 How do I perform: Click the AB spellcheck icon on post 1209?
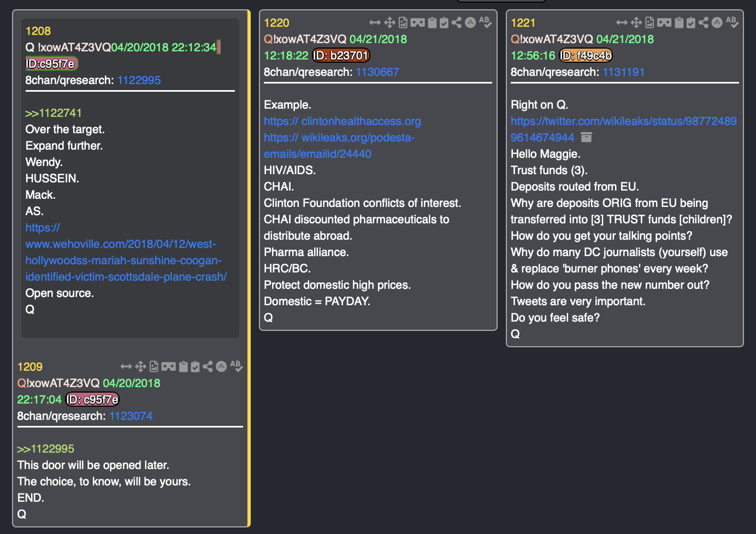[236, 366]
